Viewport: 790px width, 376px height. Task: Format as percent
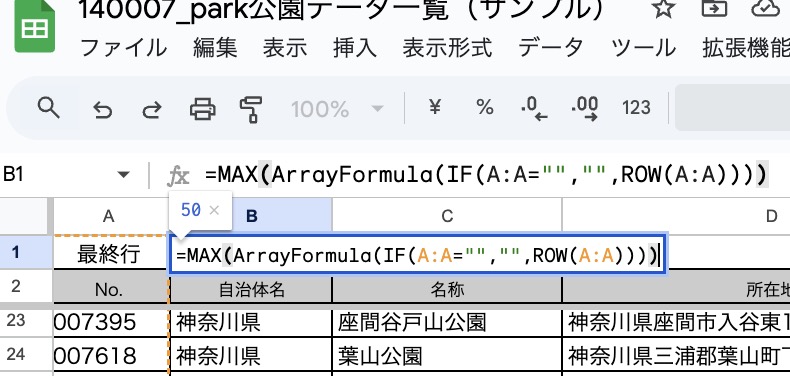click(485, 107)
